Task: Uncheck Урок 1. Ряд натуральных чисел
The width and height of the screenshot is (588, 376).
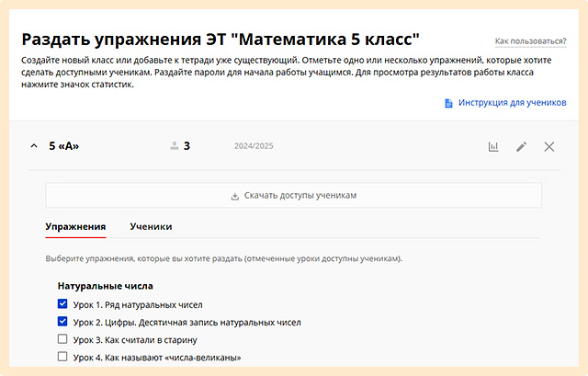Action: click(x=62, y=303)
